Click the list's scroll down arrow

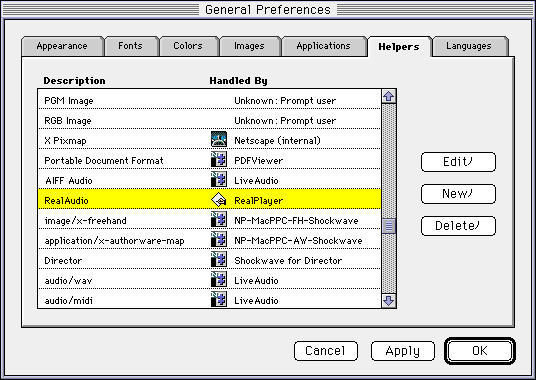tap(389, 301)
